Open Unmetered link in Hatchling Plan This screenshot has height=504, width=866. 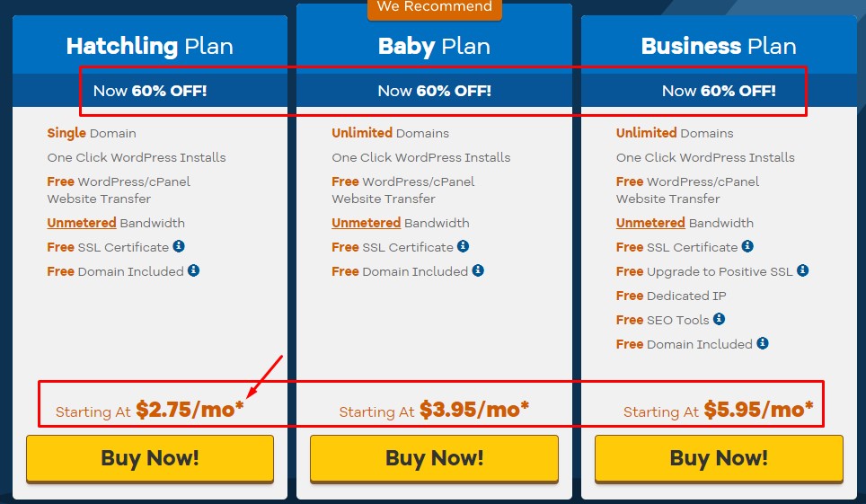point(82,223)
